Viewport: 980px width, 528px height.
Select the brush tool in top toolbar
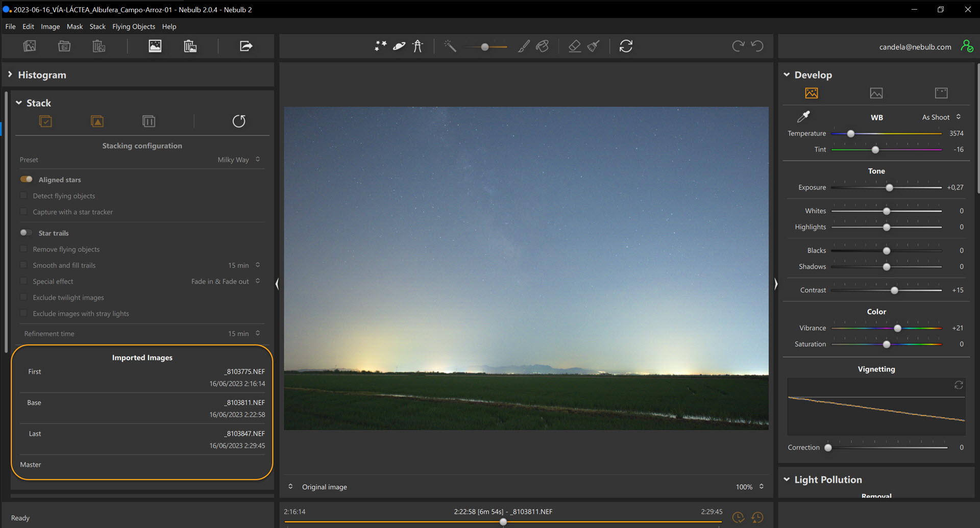point(524,46)
